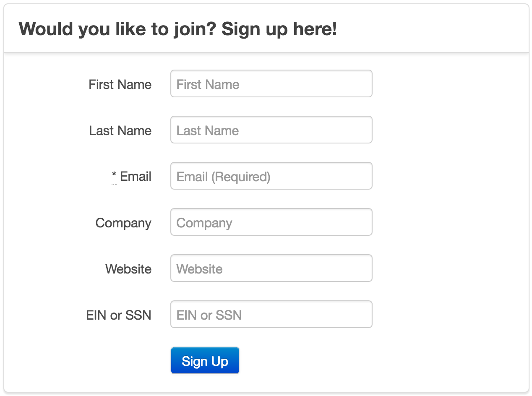The width and height of the screenshot is (532, 396).
Task: Select the Company label
Action: [x=123, y=223]
